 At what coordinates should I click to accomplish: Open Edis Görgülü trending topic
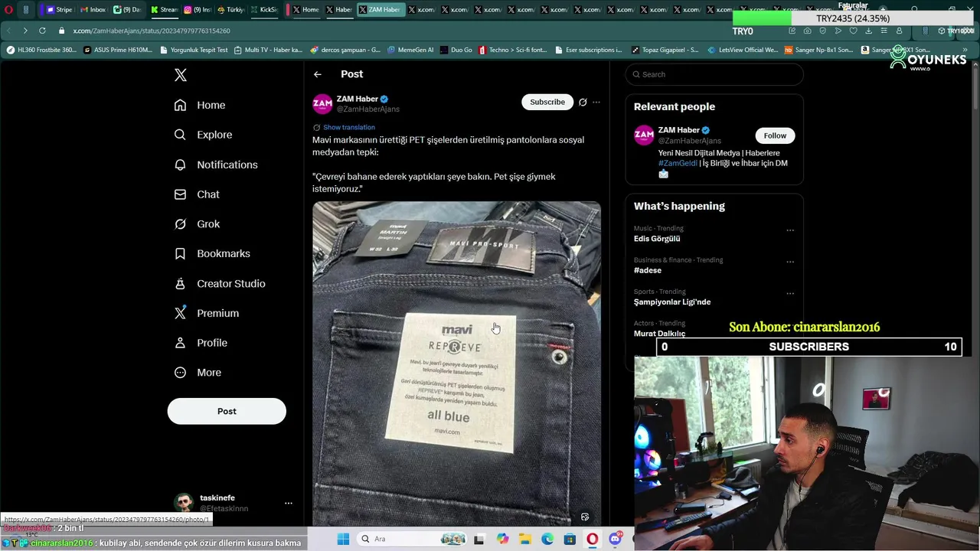tap(657, 239)
